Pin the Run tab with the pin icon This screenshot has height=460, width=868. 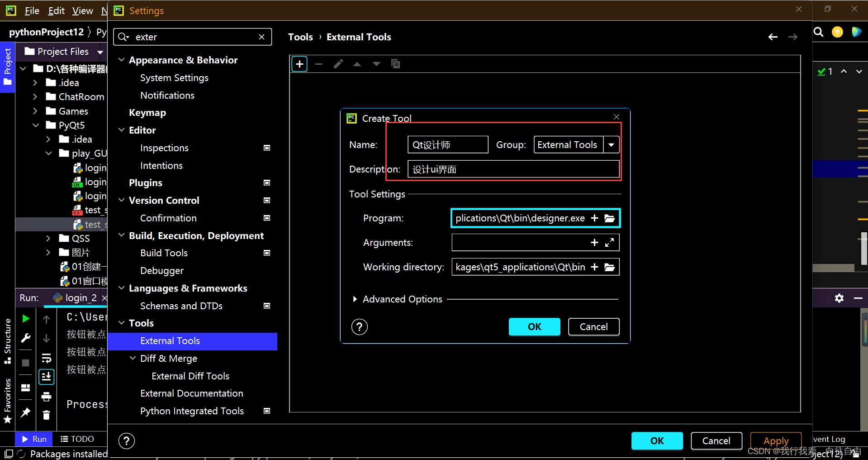click(25, 412)
